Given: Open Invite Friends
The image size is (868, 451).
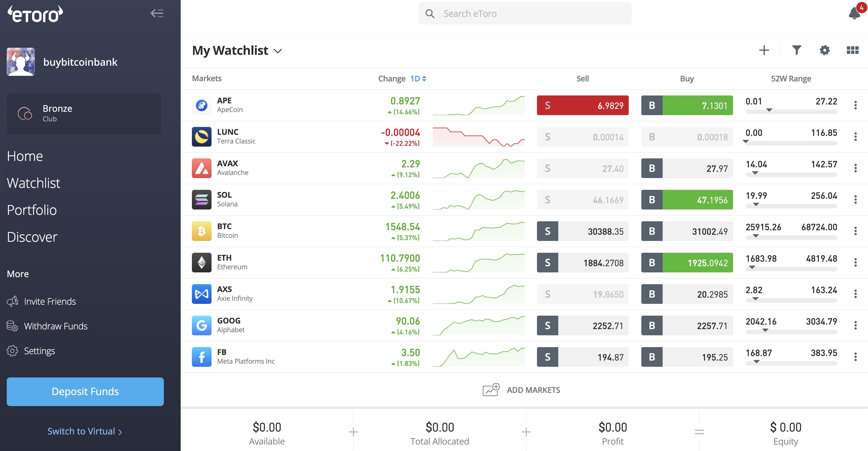Looking at the screenshot, I should (x=42, y=301).
